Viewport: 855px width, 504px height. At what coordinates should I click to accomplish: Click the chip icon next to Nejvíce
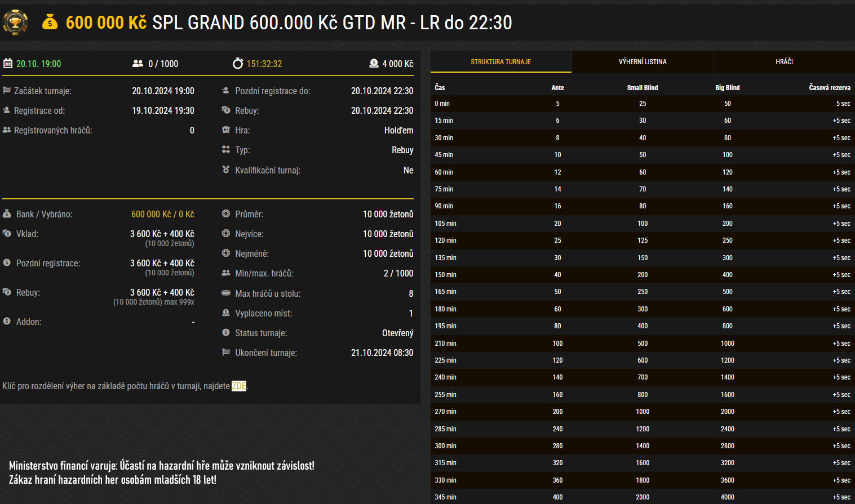pyautogui.click(x=225, y=234)
